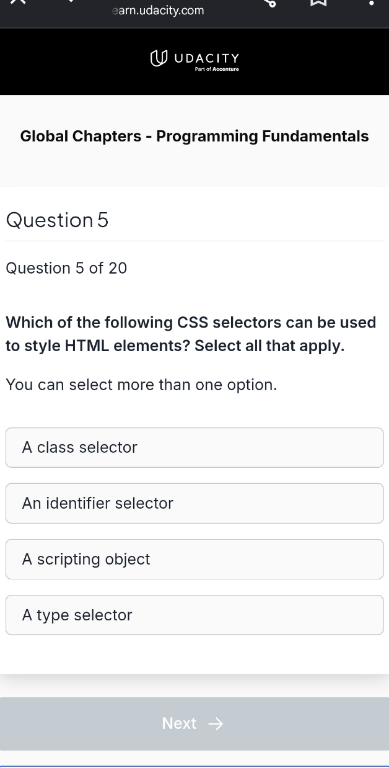This screenshot has width=389, height=768.
Task: Click the 'Part of Accenture' tagline
Action: 217,70
